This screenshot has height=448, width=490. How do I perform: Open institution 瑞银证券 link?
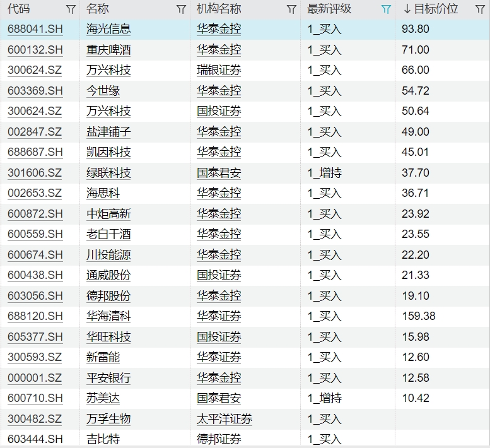(x=219, y=70)
